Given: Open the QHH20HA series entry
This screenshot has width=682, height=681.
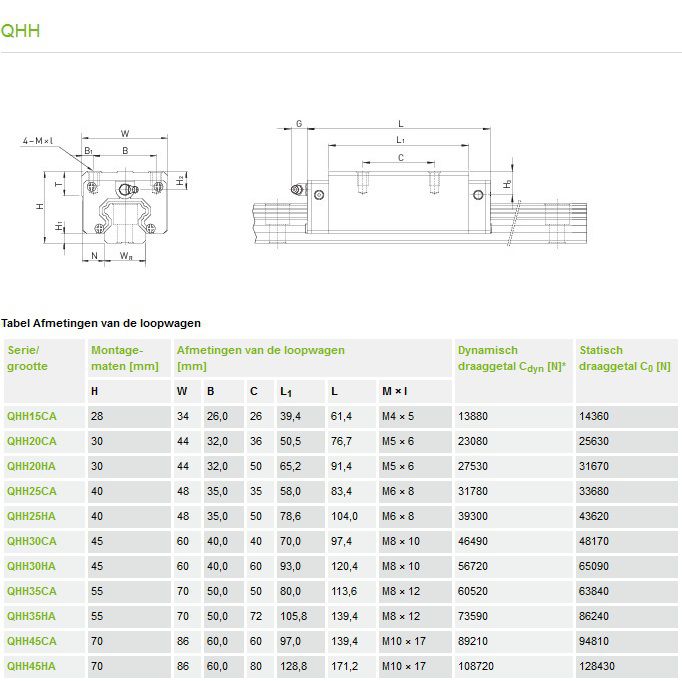Looking at the screenshot, I should [32, 466].
